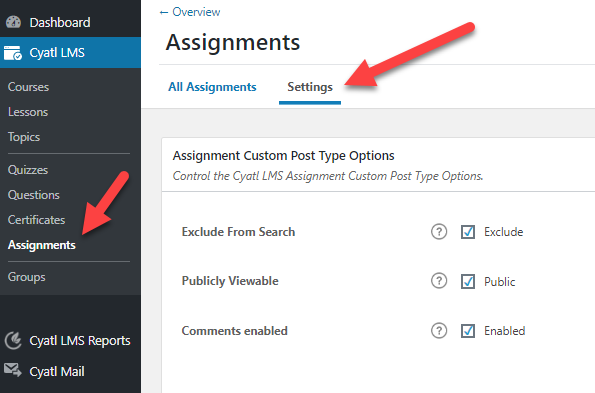The height and width of the screenshot is (393, 595).
Task: Open Lessons in the sidebar
Action: (28, 112)
